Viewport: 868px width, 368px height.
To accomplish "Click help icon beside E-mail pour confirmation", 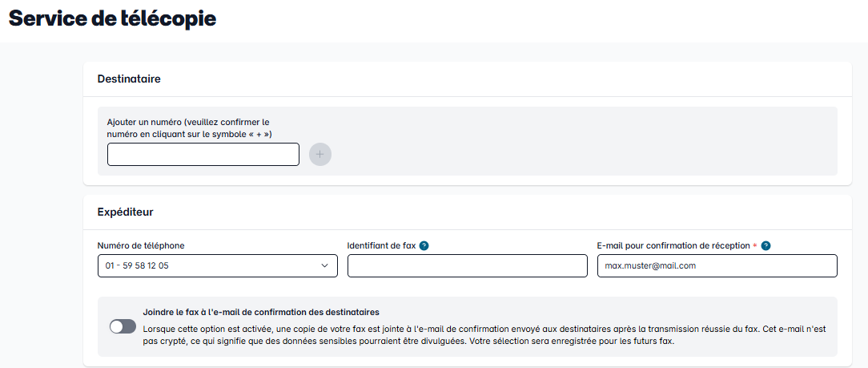I will [x=766, y=245].
